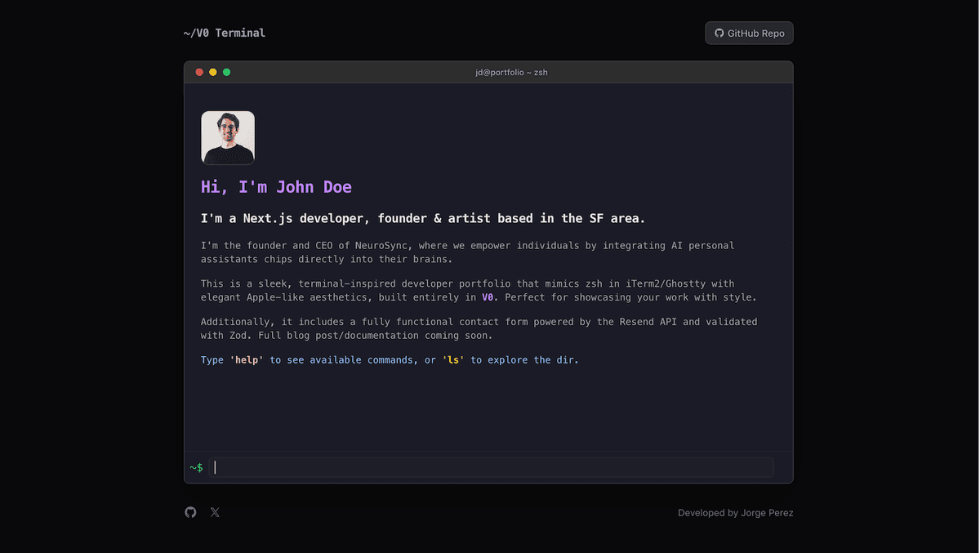Screen dimensions: 980x553
Task: Click the 'Developed by Jorge Perez' credit
Action: (x=735, y=512)
